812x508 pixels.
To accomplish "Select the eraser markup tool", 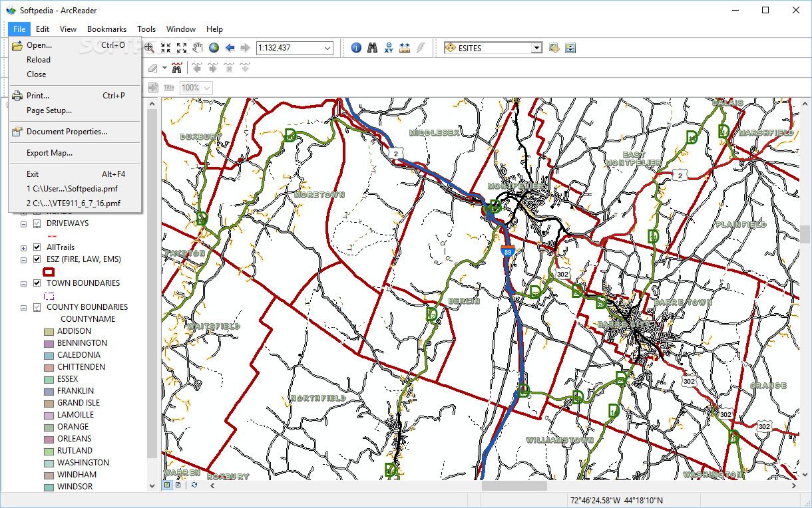I will pyautogui.click(x=152, y=68).
